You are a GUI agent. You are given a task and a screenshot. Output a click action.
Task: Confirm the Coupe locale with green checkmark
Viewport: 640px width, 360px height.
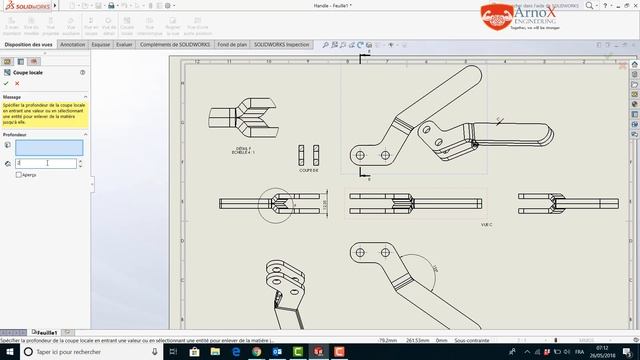click(x=6, y=83)
